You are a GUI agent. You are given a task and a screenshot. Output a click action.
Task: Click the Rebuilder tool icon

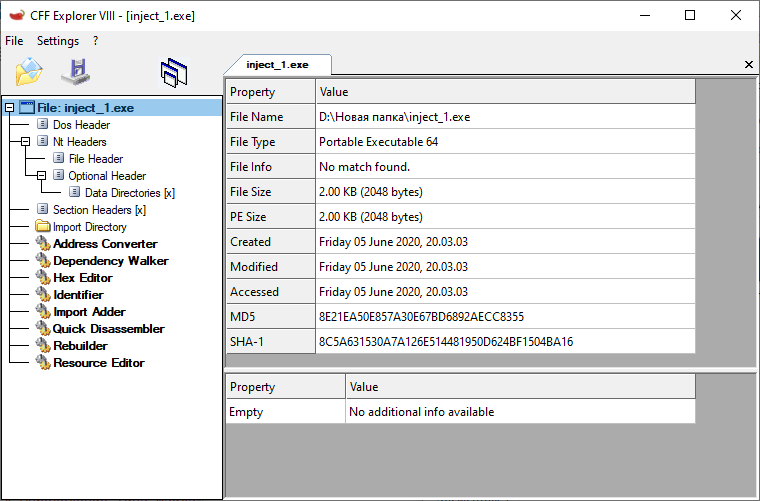43,345
